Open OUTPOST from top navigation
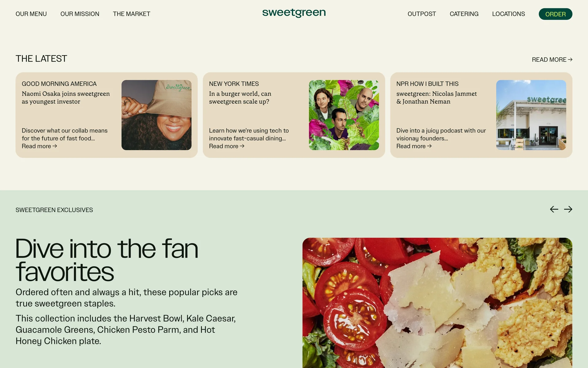588x368 pixels. (422, 14)
